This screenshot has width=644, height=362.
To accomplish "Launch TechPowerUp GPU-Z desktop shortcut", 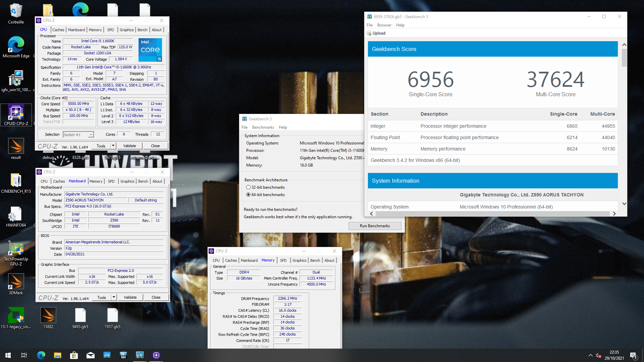I will [16, 253].
